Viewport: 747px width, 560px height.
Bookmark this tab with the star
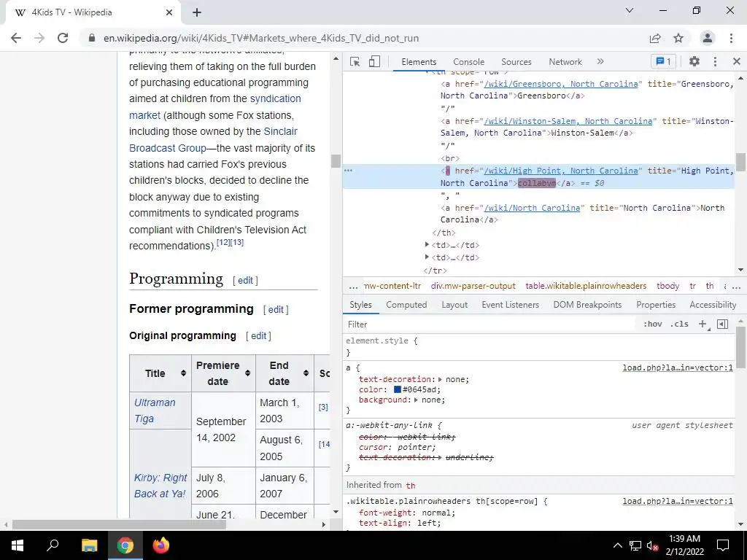click(x=678, y=38)
